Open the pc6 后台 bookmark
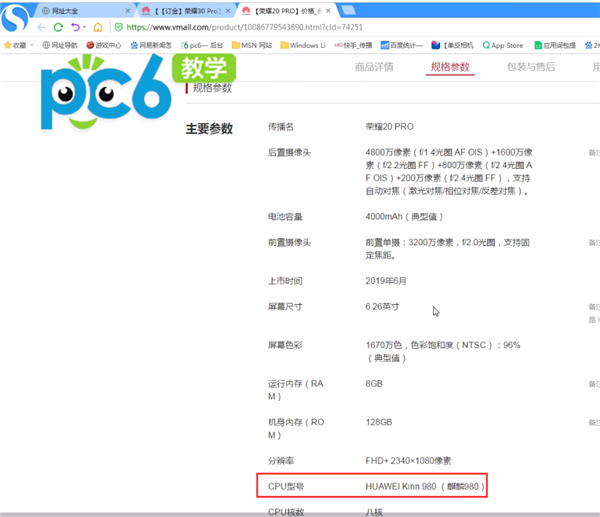 (202, 45)
